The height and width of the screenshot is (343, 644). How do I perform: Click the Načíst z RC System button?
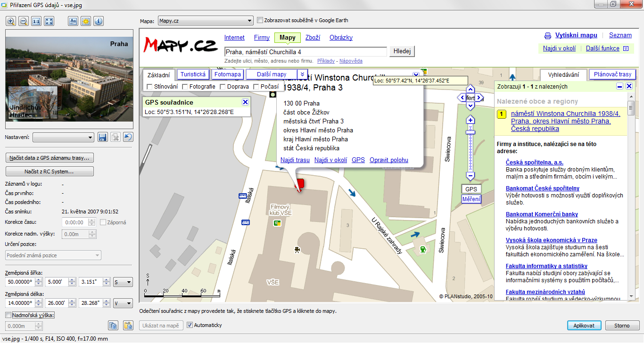(50, 171)
